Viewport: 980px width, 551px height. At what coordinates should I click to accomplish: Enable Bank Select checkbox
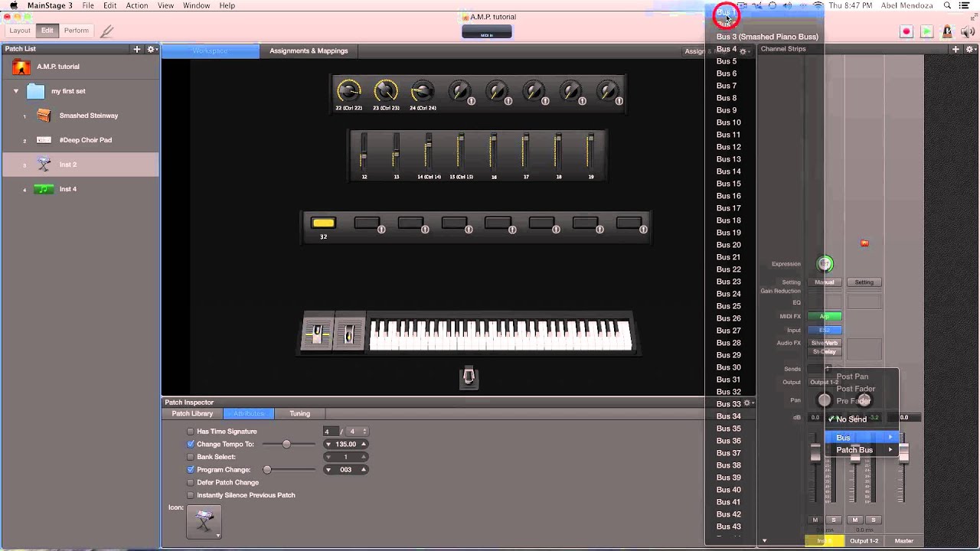(191, 457)
